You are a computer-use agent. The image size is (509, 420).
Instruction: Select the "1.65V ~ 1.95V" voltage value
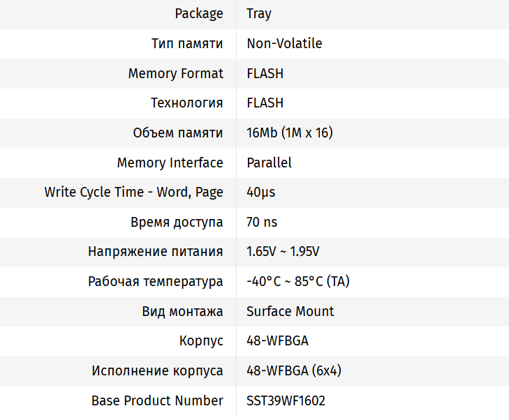(x=283, y=252)
